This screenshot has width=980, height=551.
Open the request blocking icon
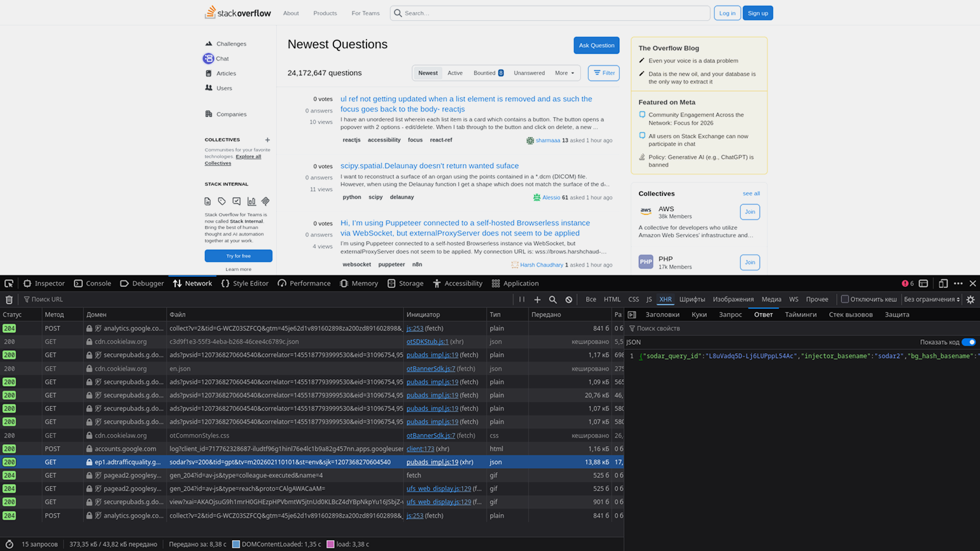tap(569, 300)
